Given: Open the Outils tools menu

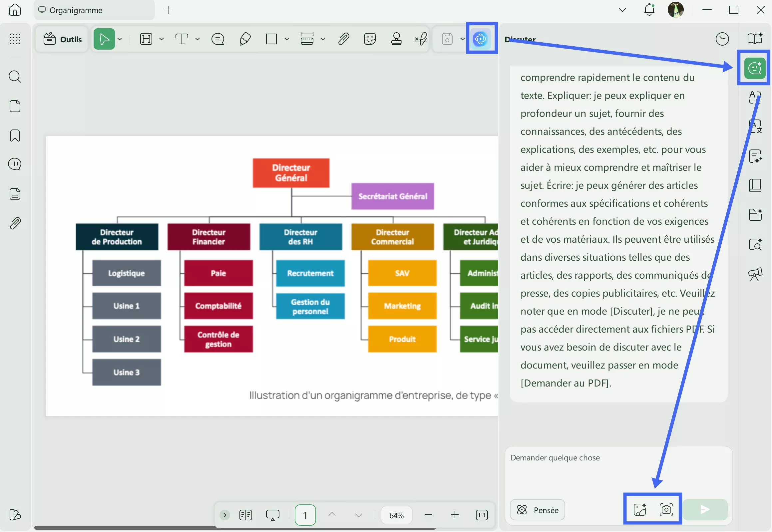Looking at the screenshot, I should [62, 39].
